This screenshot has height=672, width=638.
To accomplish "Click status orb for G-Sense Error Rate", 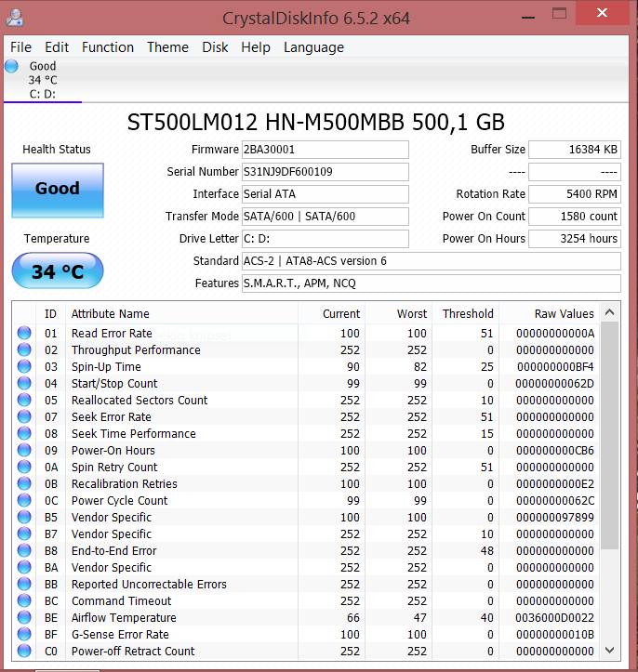I will tap(24, 634).
